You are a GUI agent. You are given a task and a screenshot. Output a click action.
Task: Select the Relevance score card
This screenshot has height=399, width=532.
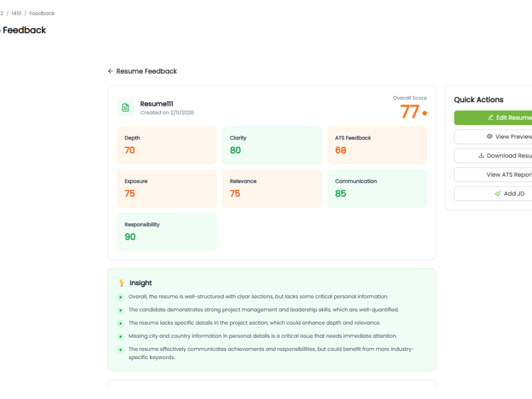pos(272,189)
